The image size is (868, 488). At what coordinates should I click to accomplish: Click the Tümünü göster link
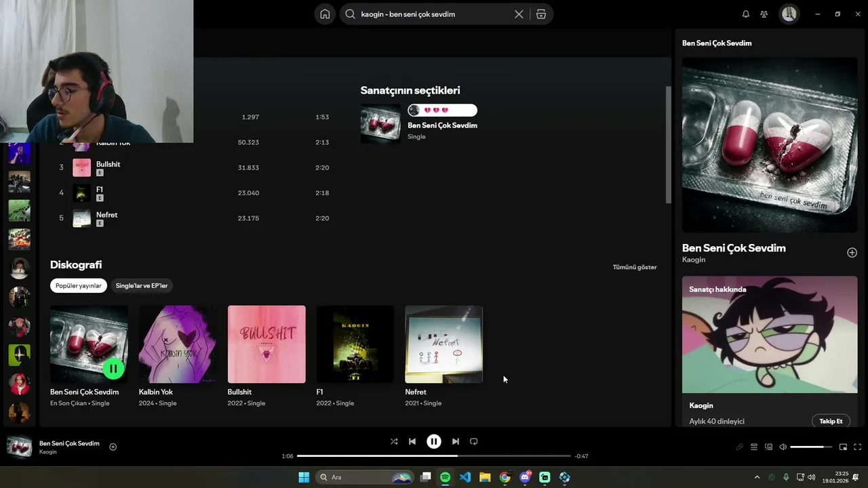pos(635,267)
